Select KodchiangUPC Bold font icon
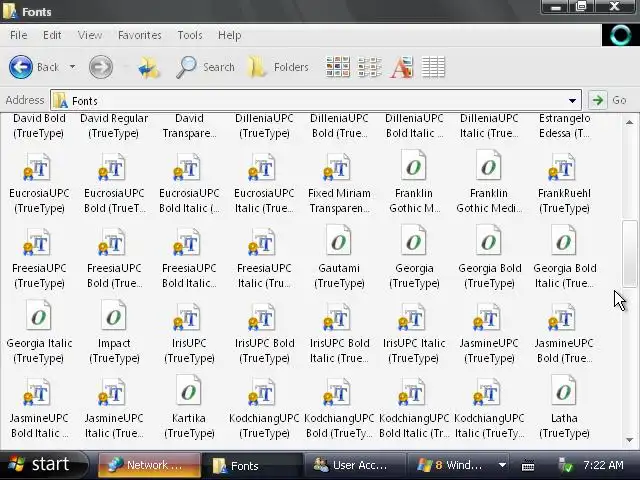This screenshot has width=640, height=480. coord(337,392)
